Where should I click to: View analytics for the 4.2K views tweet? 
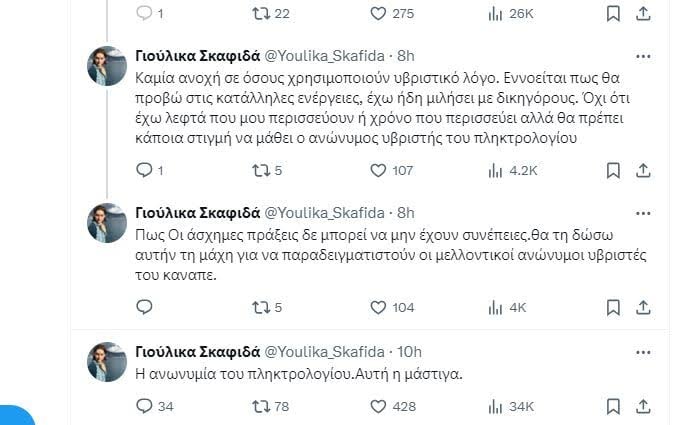pos(495,171)
